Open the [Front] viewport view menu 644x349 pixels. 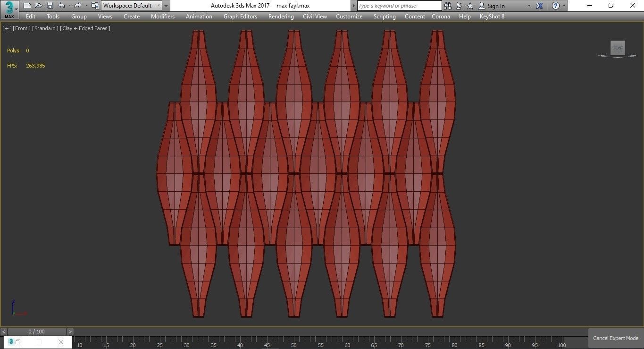(22, 28)
